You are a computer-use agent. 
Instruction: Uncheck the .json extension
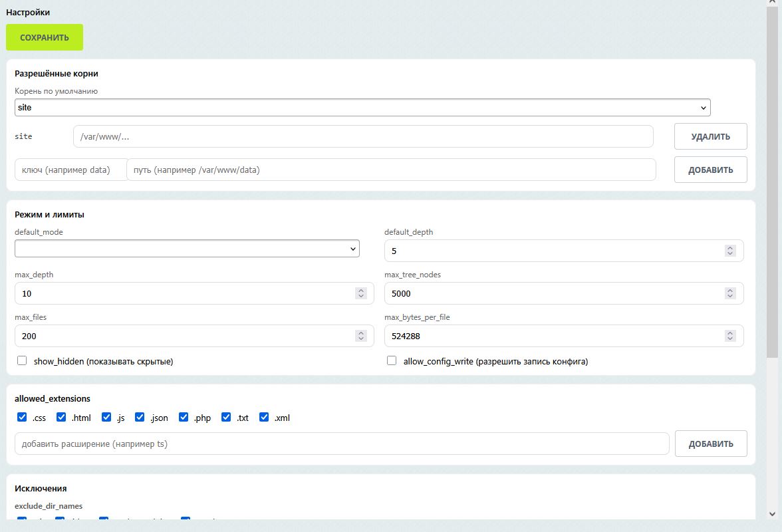(140, 417)
